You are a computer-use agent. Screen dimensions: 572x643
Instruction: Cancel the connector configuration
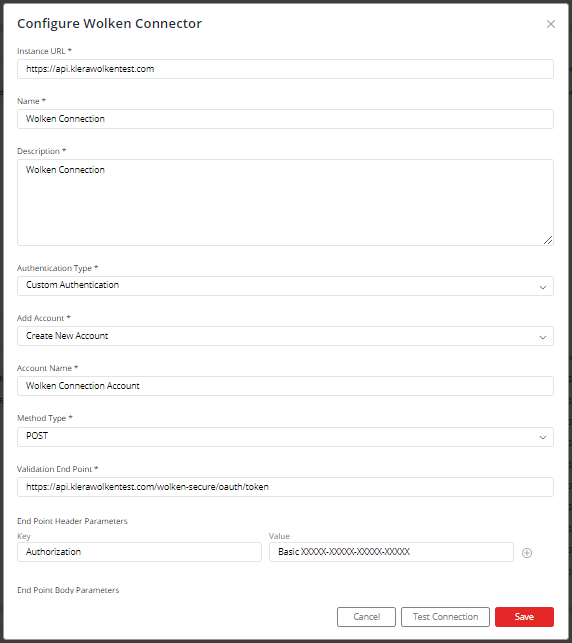[366, 617]
